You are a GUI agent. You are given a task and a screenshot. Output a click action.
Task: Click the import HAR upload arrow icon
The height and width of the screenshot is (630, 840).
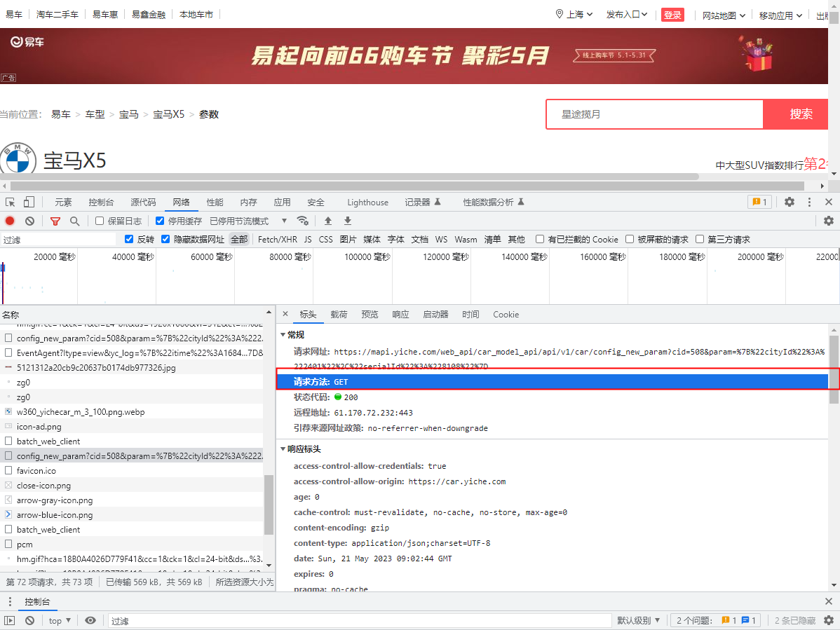(328, 221)
